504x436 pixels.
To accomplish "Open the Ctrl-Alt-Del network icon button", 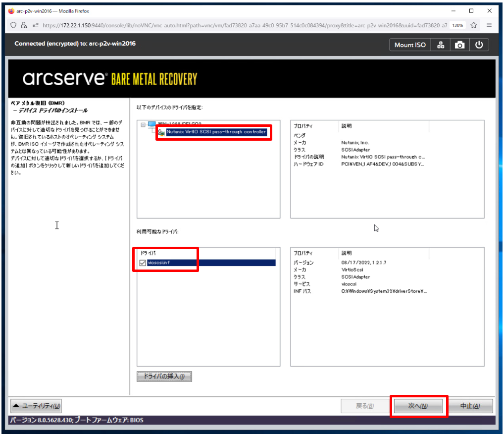I will tap(440, 45).
